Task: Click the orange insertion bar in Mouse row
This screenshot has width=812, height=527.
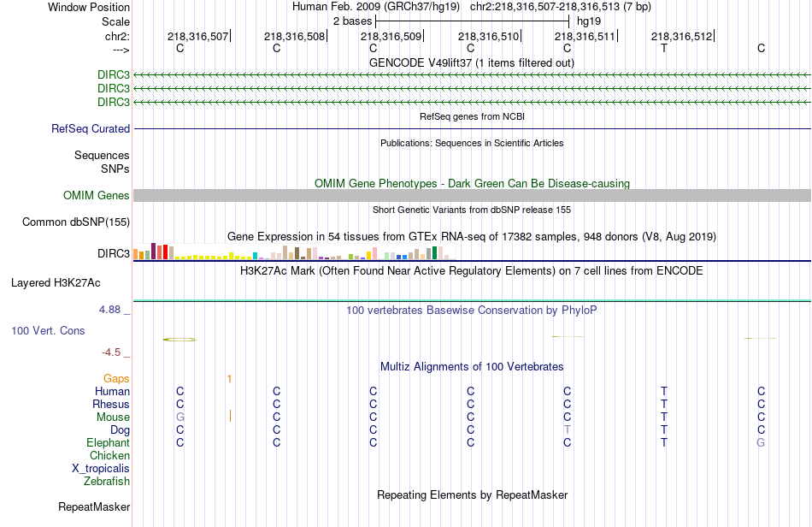Action: point(230,416)
